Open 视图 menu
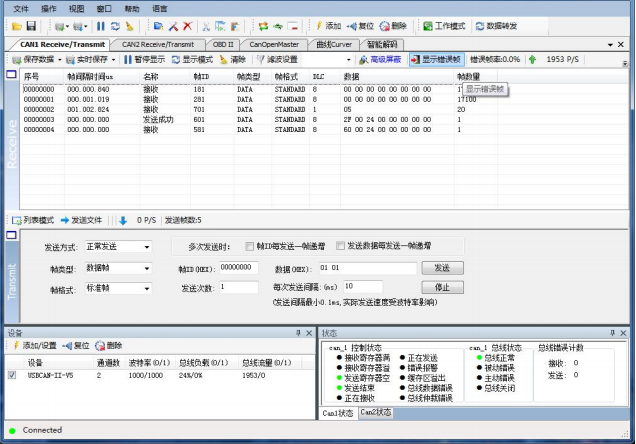This screenshot has width=636, height=444. point(76,9)
